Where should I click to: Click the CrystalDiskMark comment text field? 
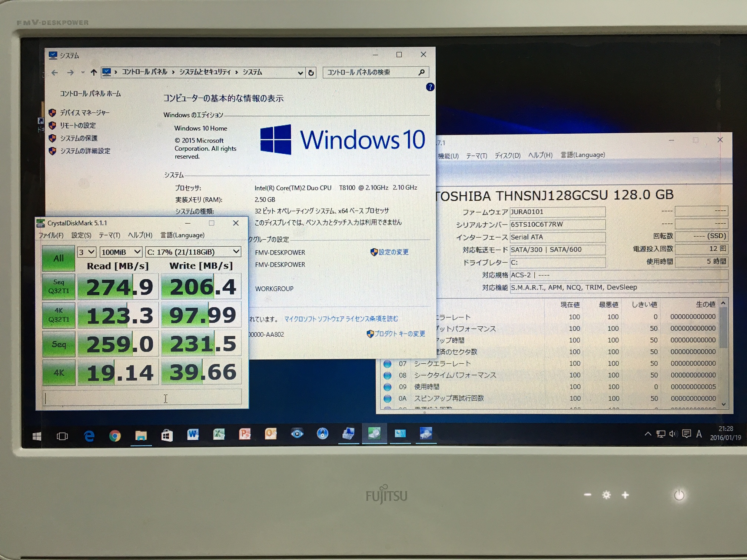[x=142, y=398]
